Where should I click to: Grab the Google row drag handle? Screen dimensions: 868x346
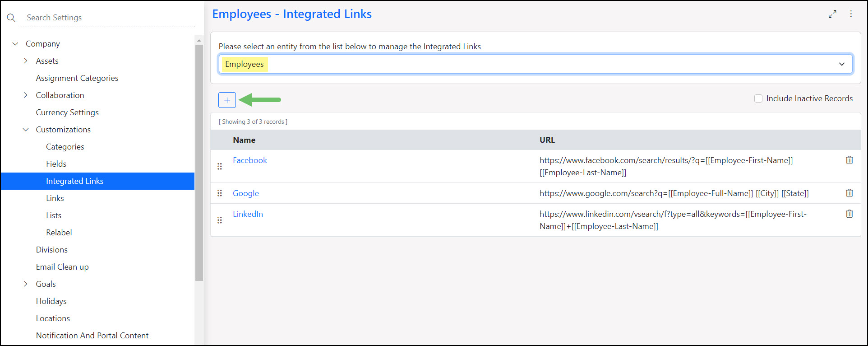click(220, 193)
